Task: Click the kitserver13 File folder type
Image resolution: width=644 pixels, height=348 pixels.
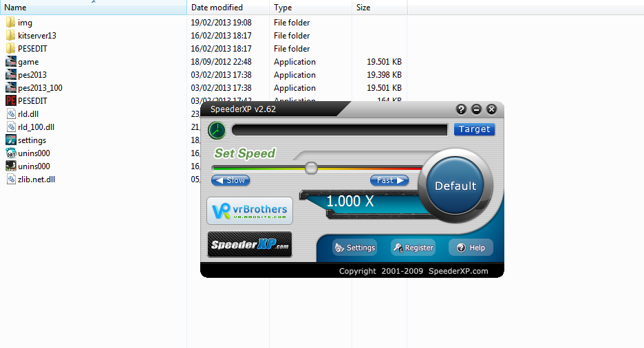Action: coord(292,35)
